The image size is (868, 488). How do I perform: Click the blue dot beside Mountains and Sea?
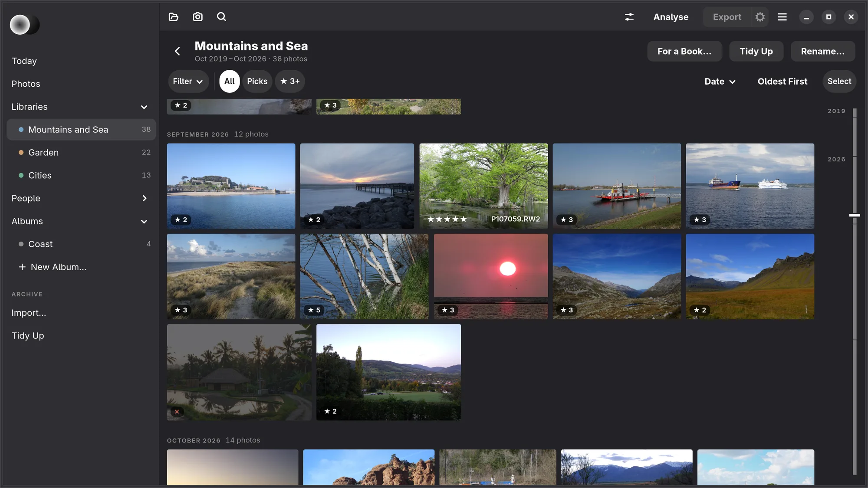point(21,130)
